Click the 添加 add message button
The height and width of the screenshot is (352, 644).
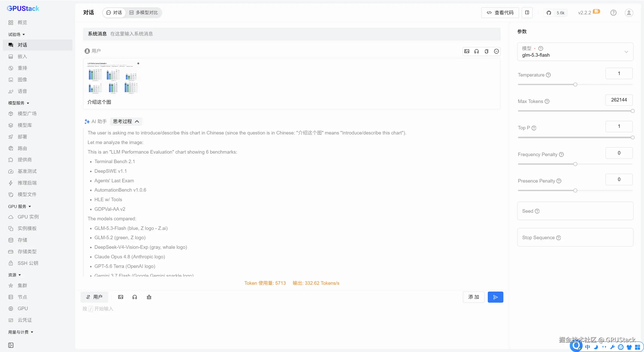pos(473,297)
